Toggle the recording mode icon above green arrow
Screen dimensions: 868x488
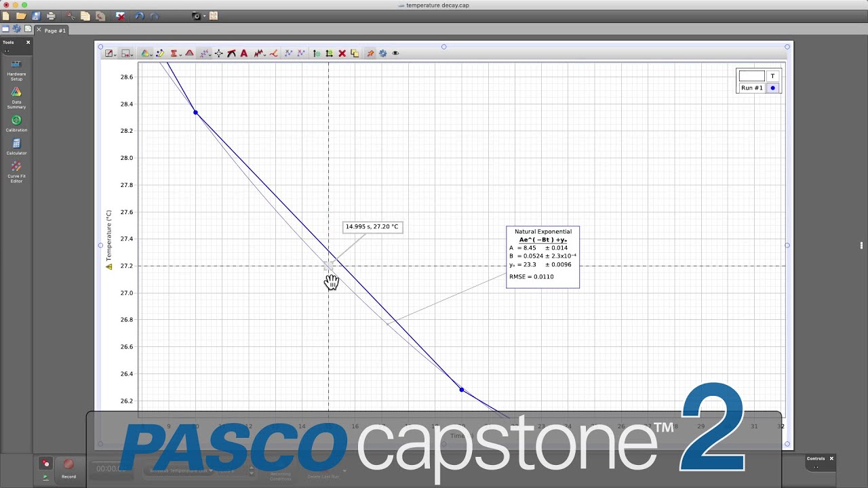point(45,464)
